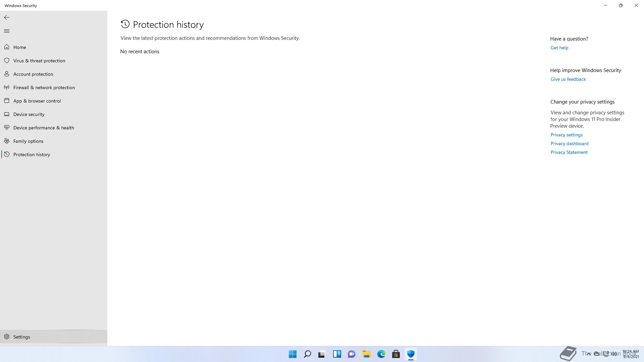The width and height of the screenshot is (644, 362).
Task: Launch Microsoft Edge from taskbar
Action: coord(381,354)
